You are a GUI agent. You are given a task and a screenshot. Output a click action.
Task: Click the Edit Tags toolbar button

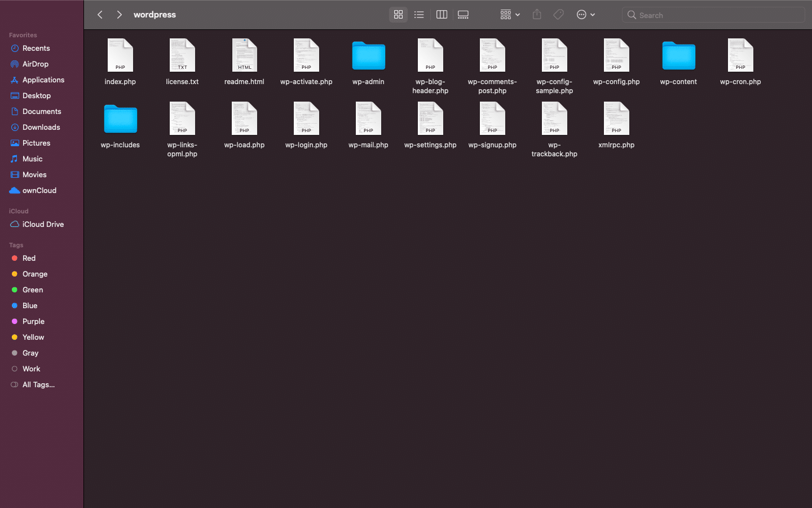click(558, 15)
